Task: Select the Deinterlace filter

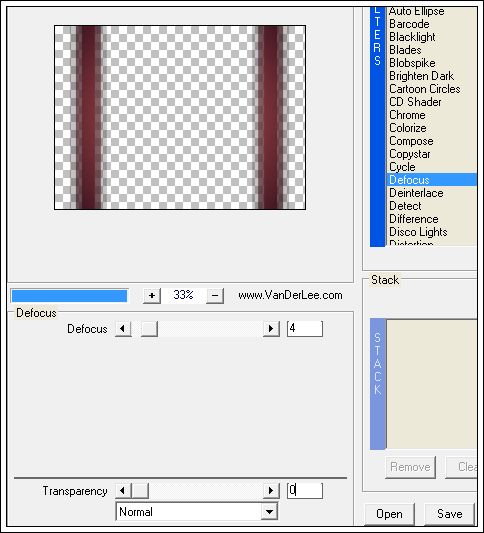Action: click(x=416, y=193)
